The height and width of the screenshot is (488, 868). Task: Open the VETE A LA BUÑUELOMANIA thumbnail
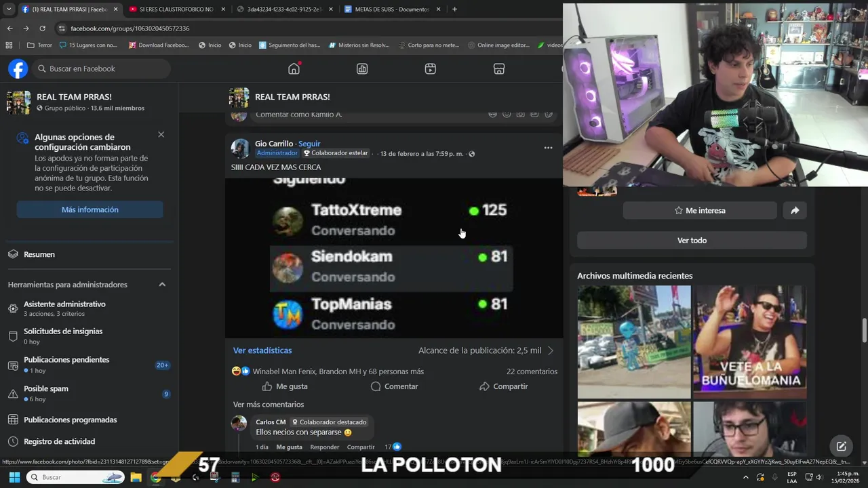tap(750, 342)
